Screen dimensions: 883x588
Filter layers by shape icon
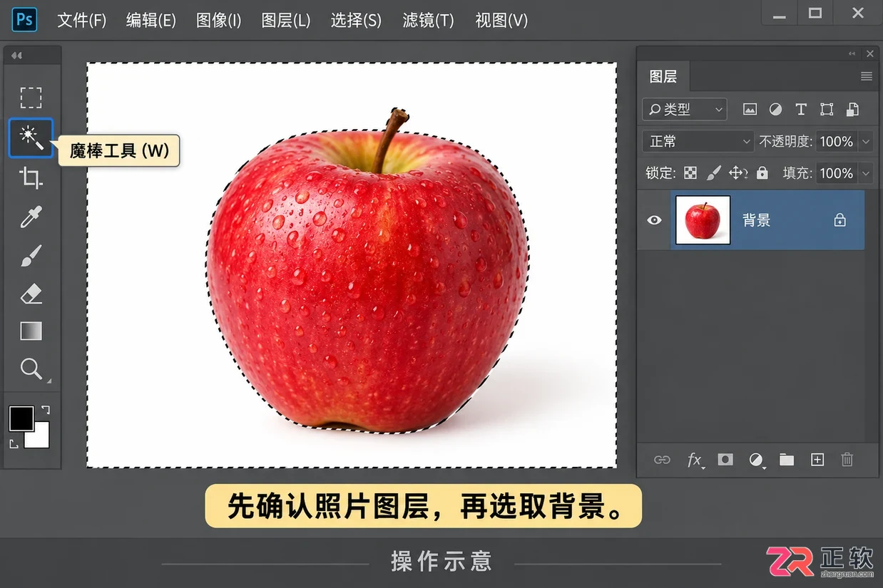827,109
